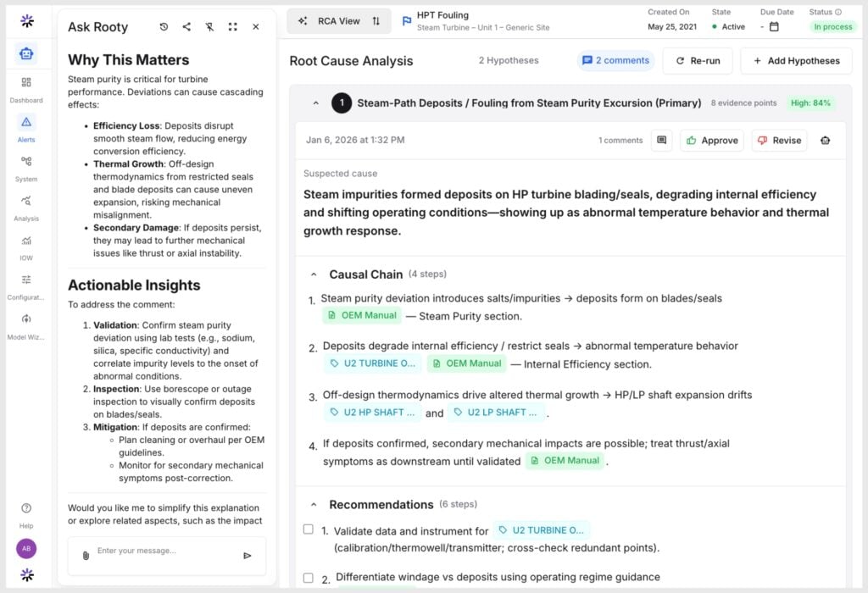Click the Jan 6, 2026 at 1:32 PM timestamp

coord(355,140)
